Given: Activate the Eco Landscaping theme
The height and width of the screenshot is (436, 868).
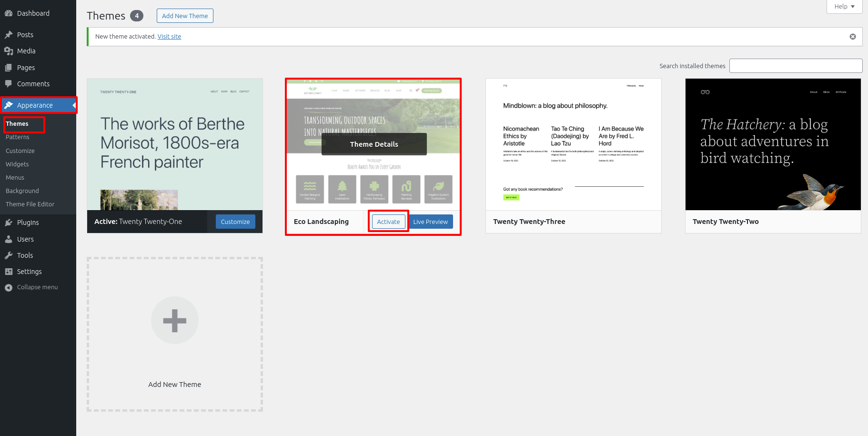Looking at the screenshot, I should pyautogui.click(x=388, y=222).
